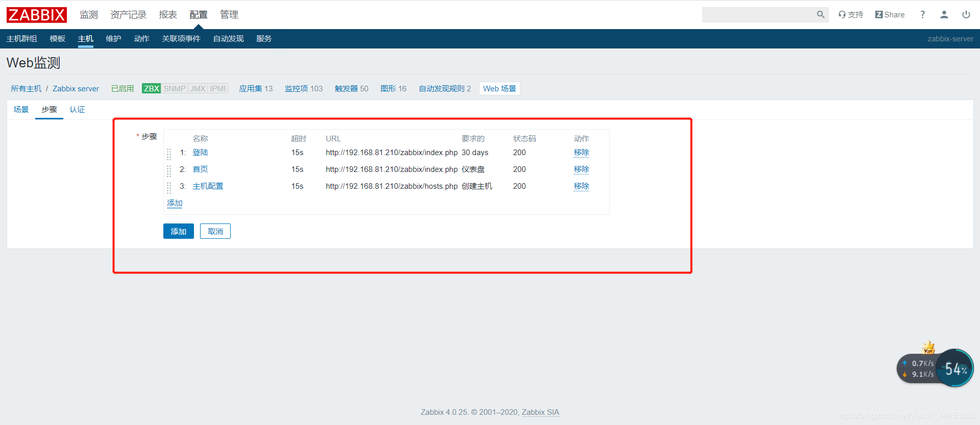Focus the top search input field
980x425 pixels.
tap(758, 15)
